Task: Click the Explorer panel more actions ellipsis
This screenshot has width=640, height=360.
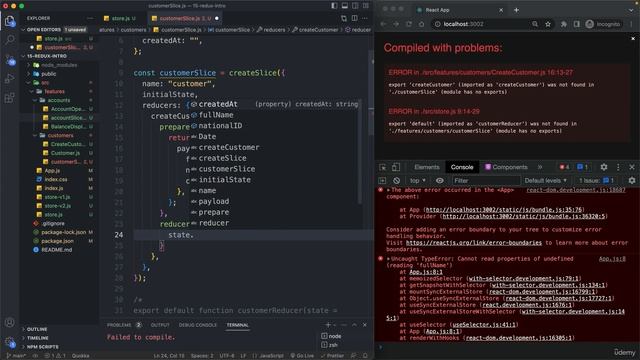Action: pyautogui.click(x=90, y=18)
